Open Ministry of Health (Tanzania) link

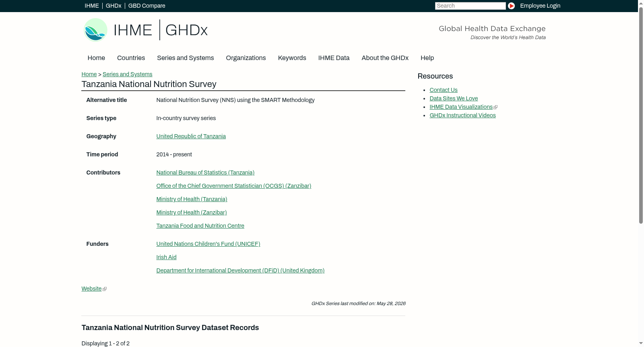click(x=192, y=199)
